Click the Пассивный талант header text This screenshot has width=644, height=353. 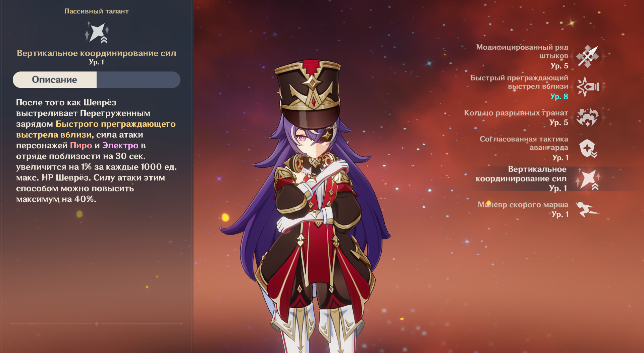[97, 11]
